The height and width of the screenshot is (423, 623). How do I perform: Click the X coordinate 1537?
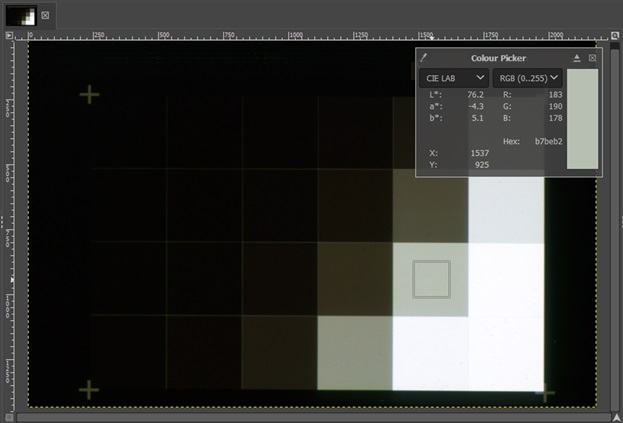(x=480, y=153)
